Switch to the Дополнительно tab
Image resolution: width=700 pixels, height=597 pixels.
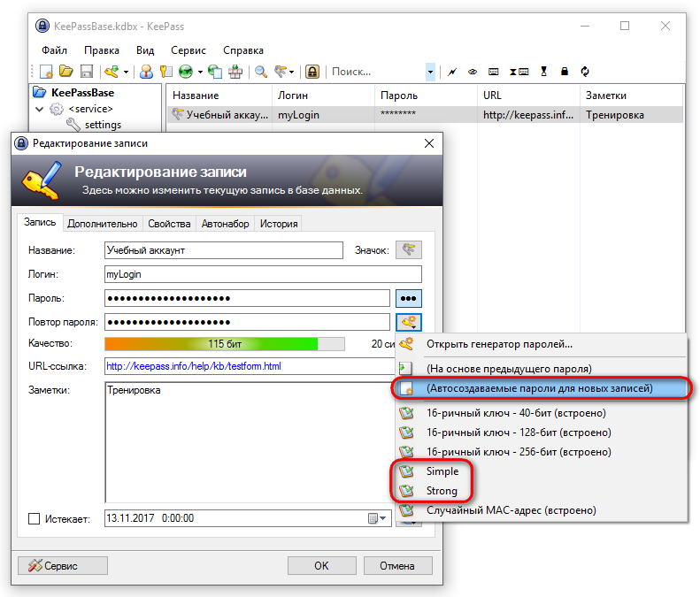[x=103, y=224]
